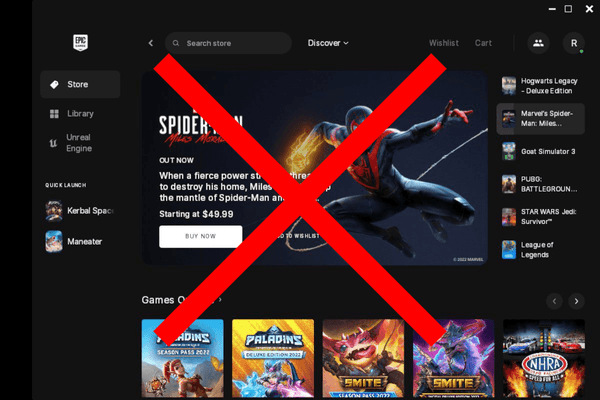The height and width of the screenshot is (400, 600).
Task: Show next games with right carousel arrow
Action: tap(576, 301)
